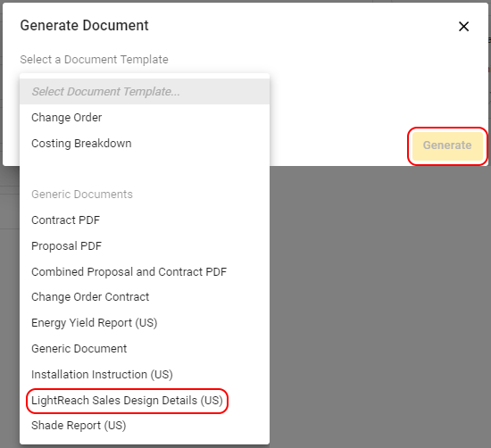Select Combined Proposal and Contract PDF
The width and height of the screenshot is (491, 448).
145,271
